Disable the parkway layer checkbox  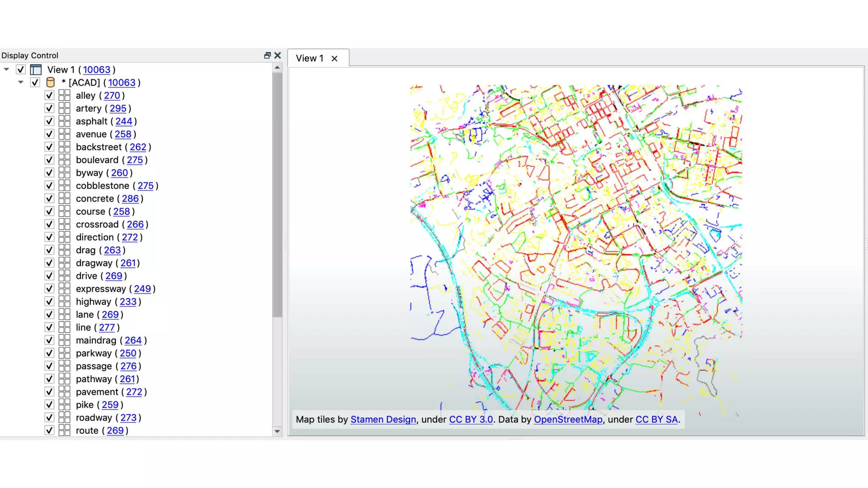[x=49, y=353]
